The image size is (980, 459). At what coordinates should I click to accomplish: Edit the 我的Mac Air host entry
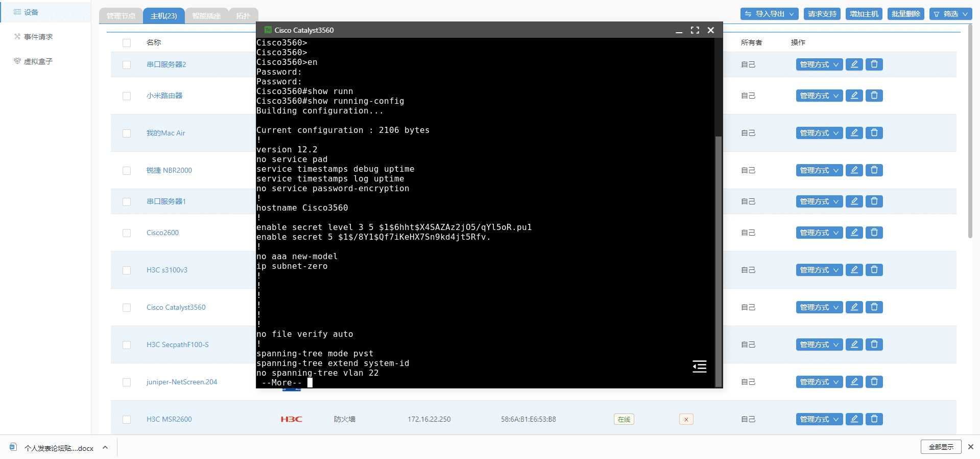pyautogui.click(x=854, y=133)
